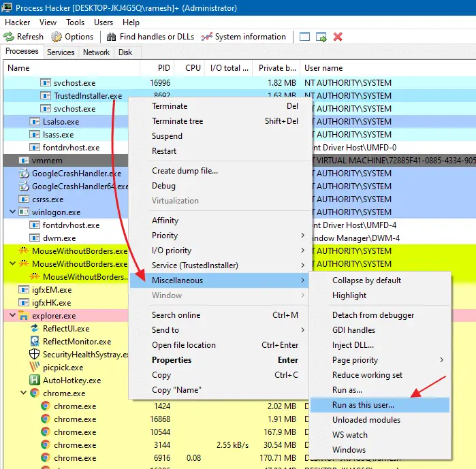Collapse the MouseWithoutBorders.exe child tree node
This screenshot has height=469, width=476.
[12, 263]
